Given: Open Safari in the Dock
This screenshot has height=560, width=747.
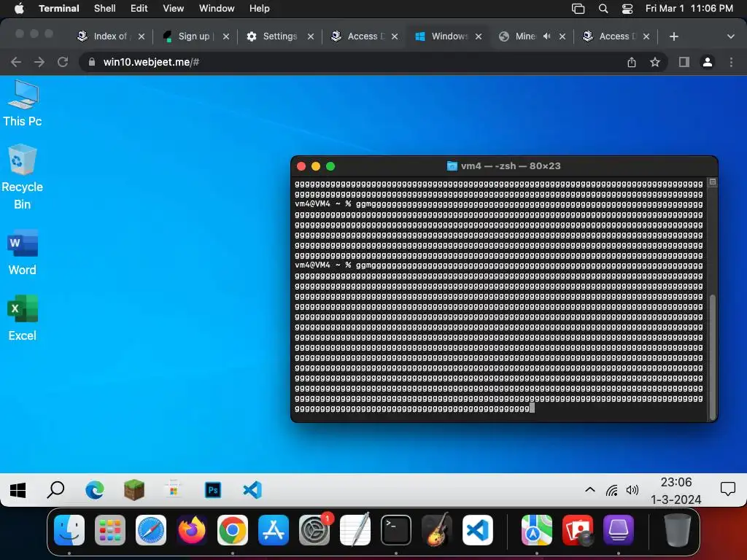Looking at the screenshot, I should pyautogui.click(x=151, y=530).
